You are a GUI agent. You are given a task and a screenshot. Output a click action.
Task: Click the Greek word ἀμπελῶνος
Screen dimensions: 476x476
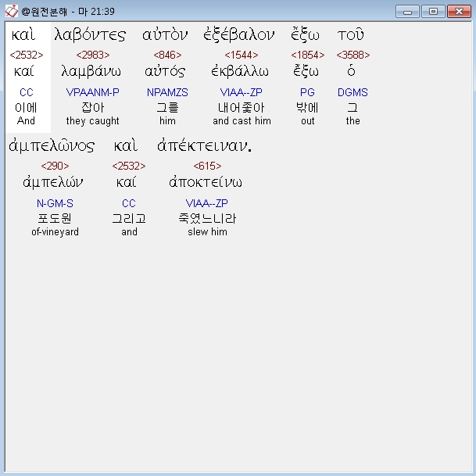pyautogui.click(x=52, y=145)
